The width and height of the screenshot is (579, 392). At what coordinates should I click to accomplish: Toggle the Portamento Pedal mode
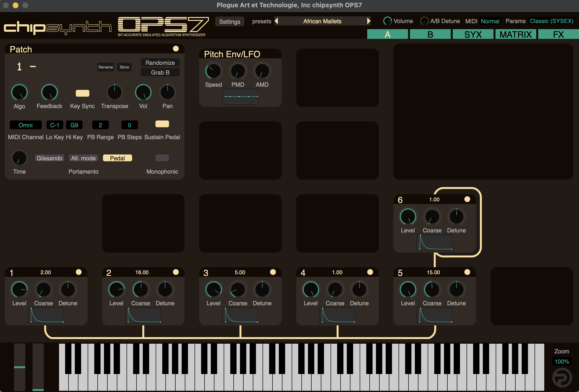point(117,158)
